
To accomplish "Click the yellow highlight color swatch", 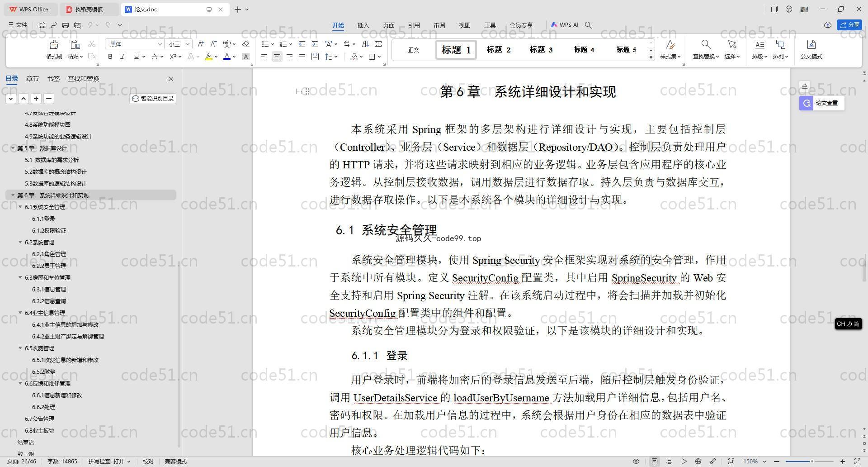I will point(208,57).
